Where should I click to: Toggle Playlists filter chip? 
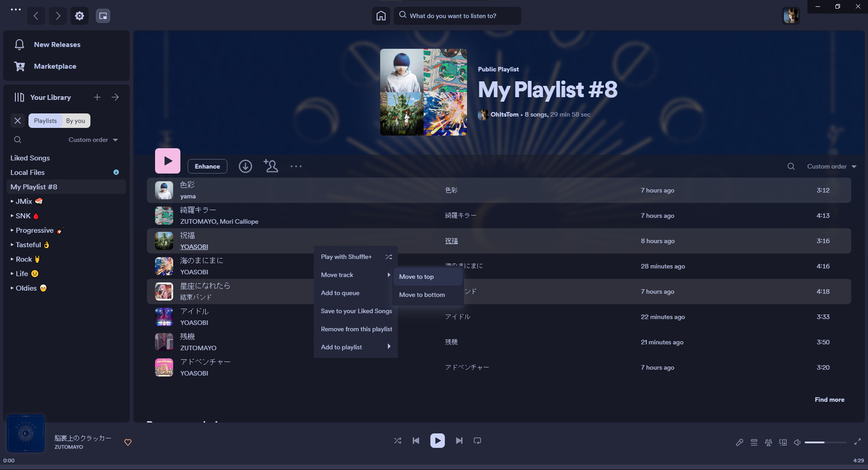(x=45, y=121)
